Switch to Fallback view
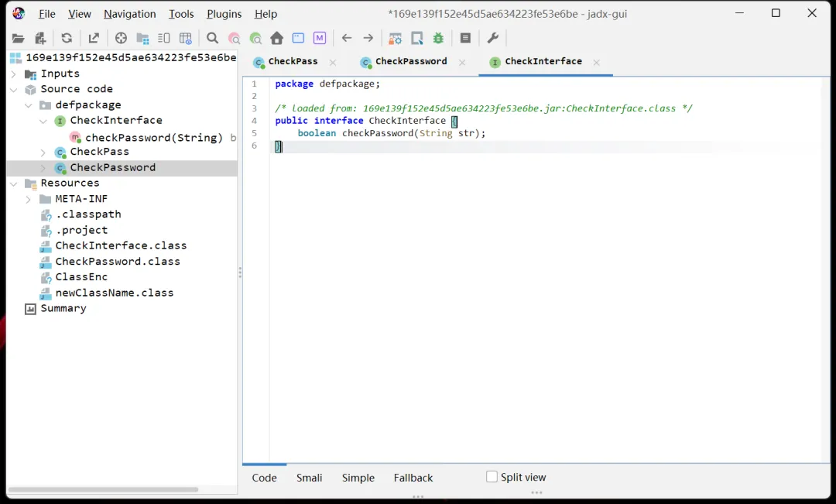Screen dimensions: 836x504 click(413, 478)
